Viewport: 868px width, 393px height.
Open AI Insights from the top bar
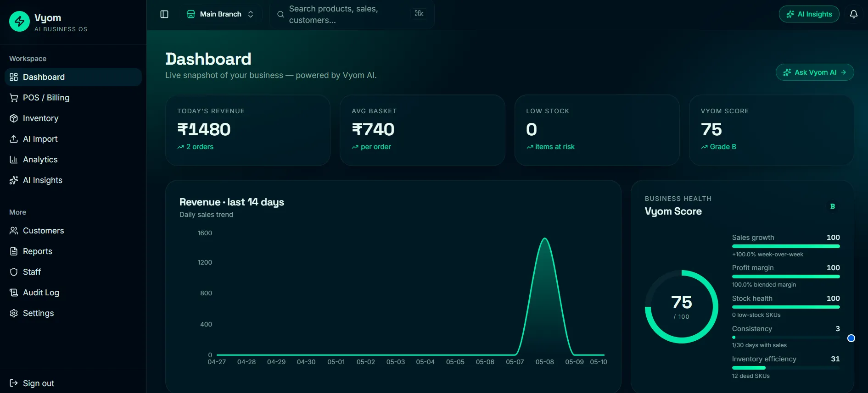click(809, 14)
